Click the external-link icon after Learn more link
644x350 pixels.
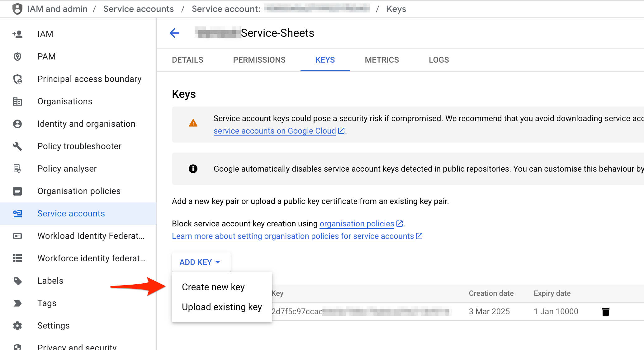click(419, 236)
